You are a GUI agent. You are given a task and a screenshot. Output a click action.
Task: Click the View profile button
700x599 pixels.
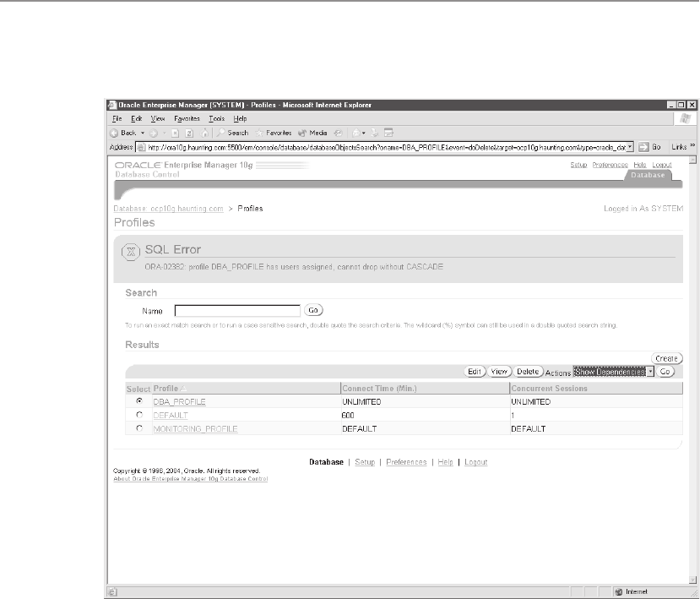[499, 372]
